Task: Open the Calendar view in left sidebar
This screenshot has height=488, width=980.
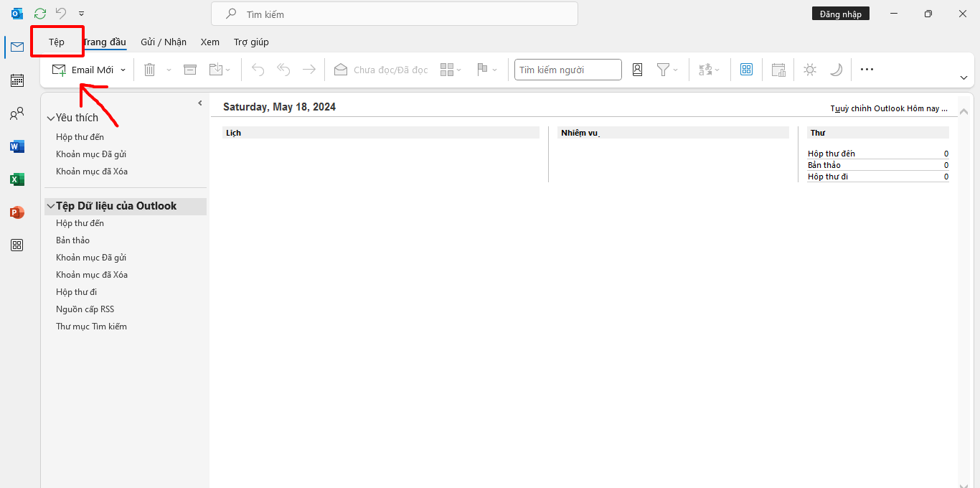Action: click(x=17, y=80)
